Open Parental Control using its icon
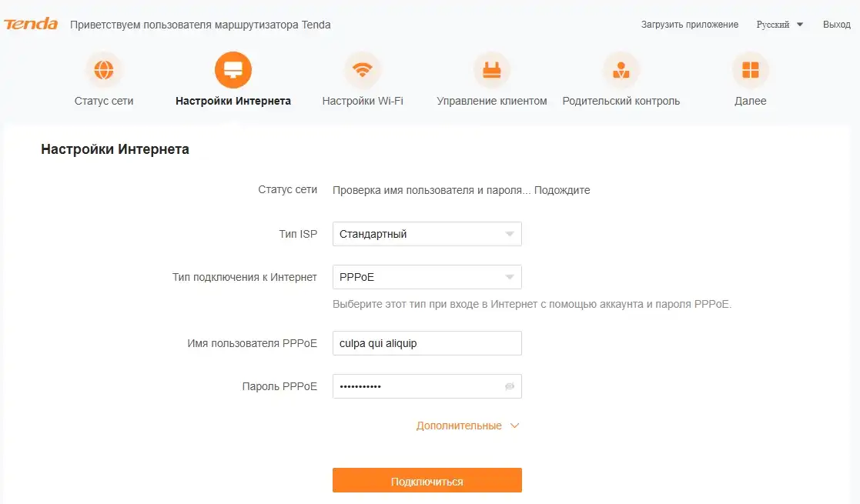 coord(621,69)
